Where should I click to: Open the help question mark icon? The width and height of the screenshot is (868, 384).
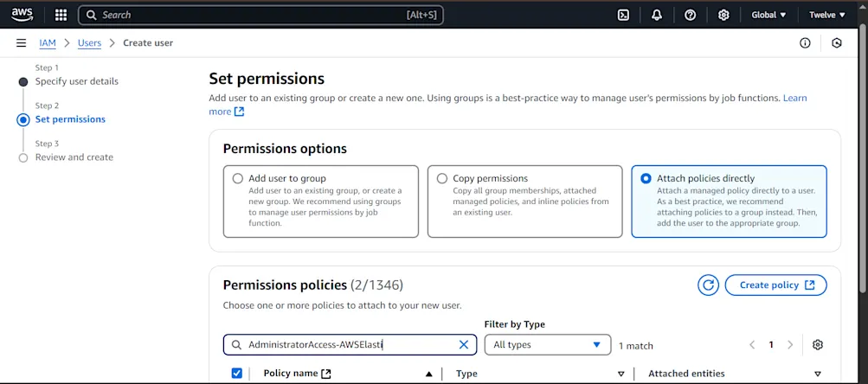(690, 15)
